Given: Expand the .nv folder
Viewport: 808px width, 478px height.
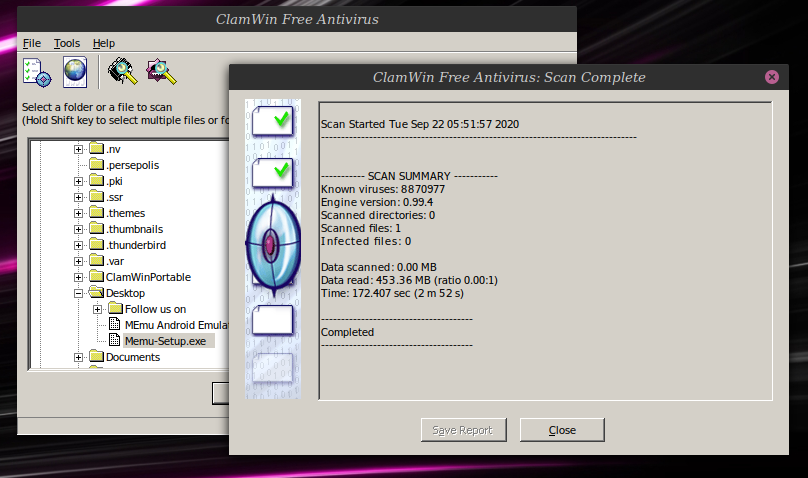Looking at the screenshot, I should pos(78,149).
